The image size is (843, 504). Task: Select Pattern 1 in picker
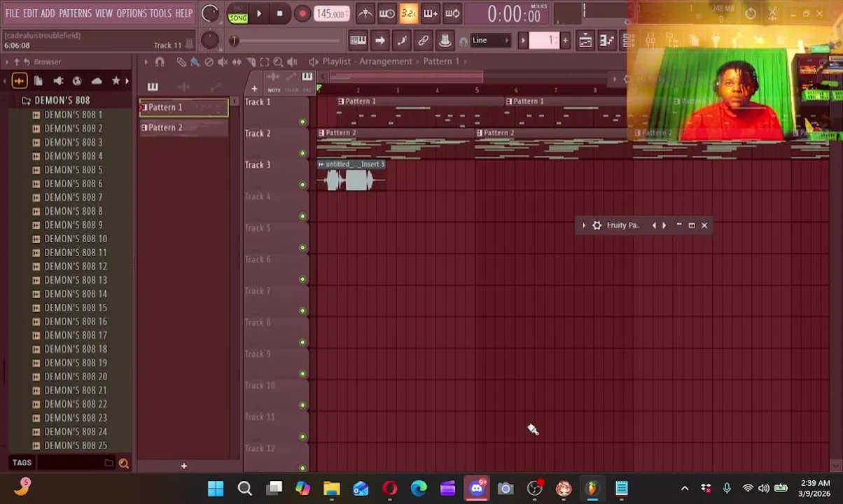(183, 107)
